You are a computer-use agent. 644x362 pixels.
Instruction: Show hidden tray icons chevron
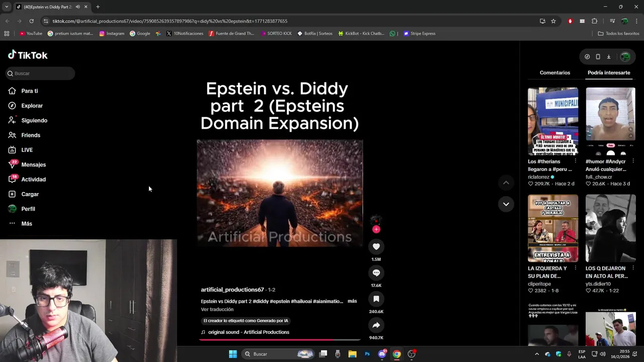(x=536, y=354)
